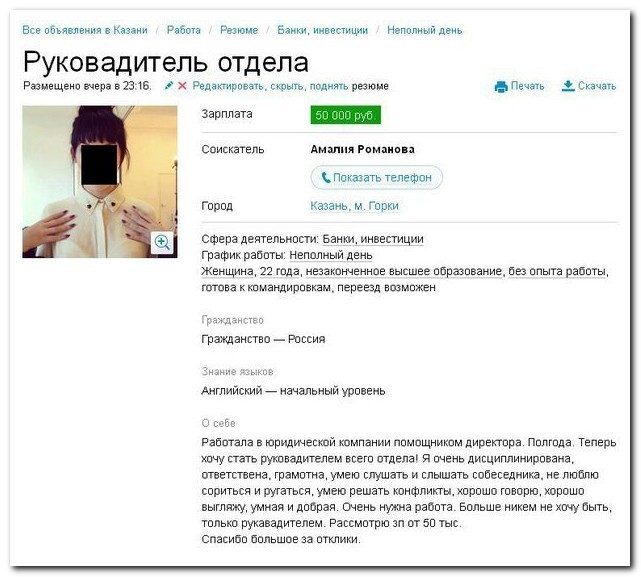Click the printer icon

pos(501,86)
